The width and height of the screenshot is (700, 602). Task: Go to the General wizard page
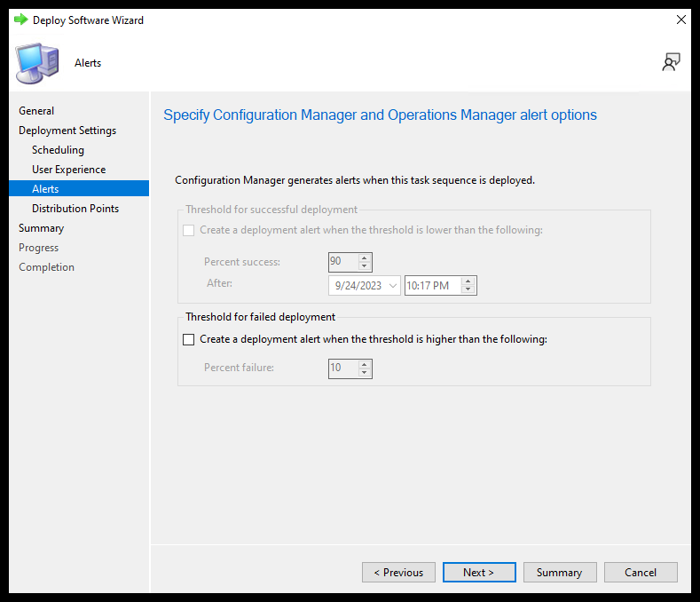point(36,111)
